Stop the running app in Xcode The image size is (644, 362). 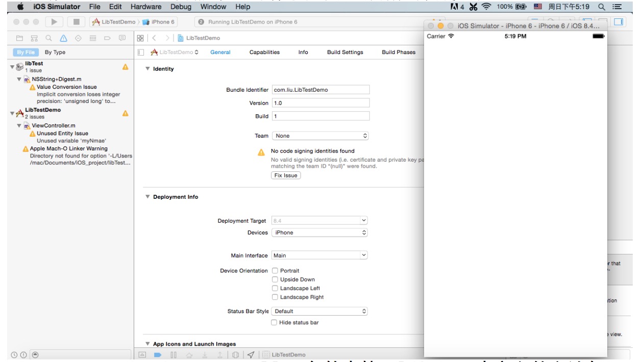pos(77,22)
